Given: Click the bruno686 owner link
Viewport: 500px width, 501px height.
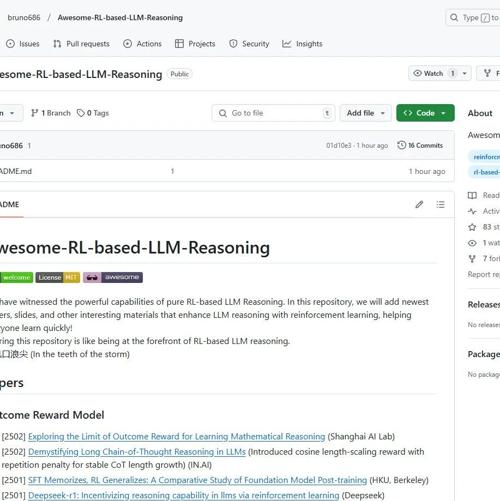Looking at the screenshot, I should tap(24, 17).
